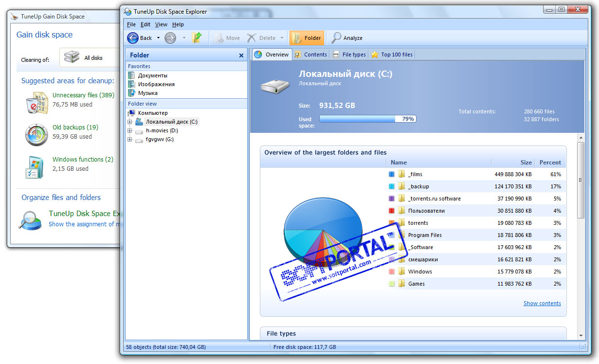This screenshot has height=364, width=599.
Task: Open the View menu
Action: pyautogui.click(x=161, y=24)
